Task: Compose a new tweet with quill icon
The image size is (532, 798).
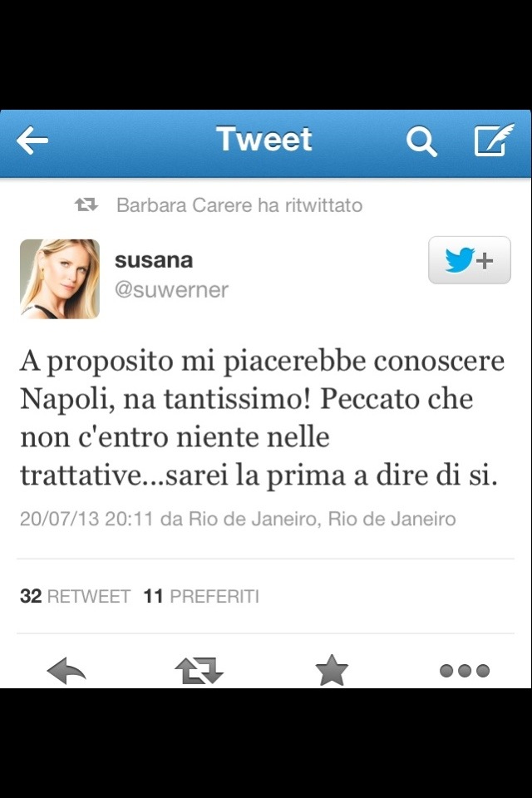Action: tap(493, 139)
